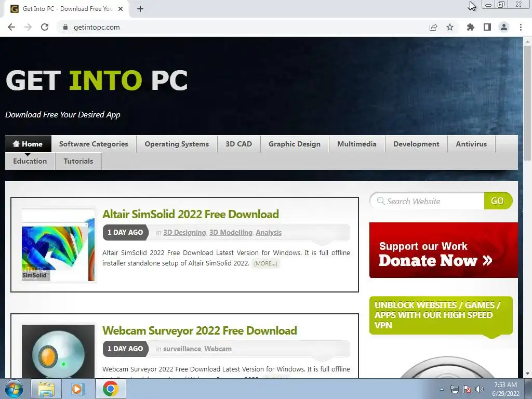The width and height of the screenshot is (532, 399).
Task: Click the vertical scrollbar thumb
Action: (x=527, y=103)
